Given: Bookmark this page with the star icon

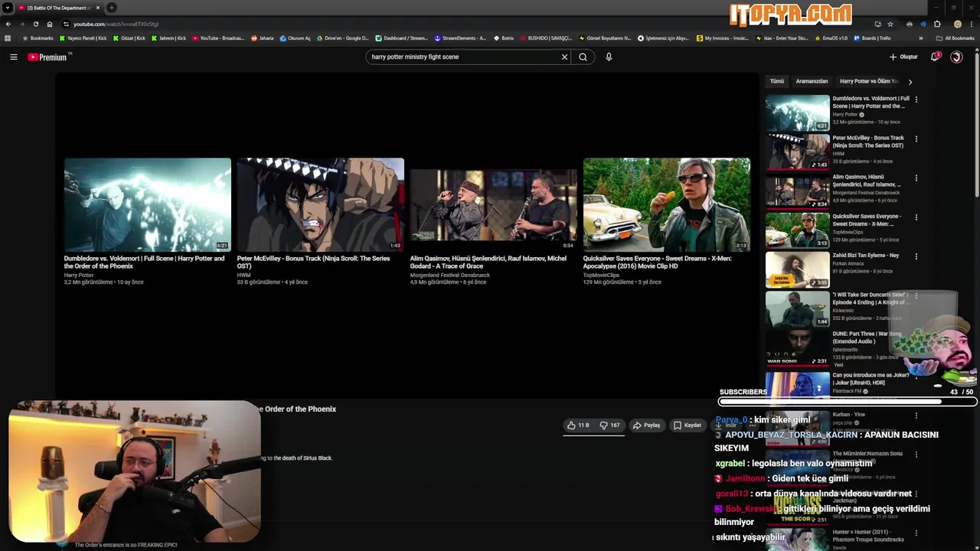Looking at the screenshot, I should point(890,24).
